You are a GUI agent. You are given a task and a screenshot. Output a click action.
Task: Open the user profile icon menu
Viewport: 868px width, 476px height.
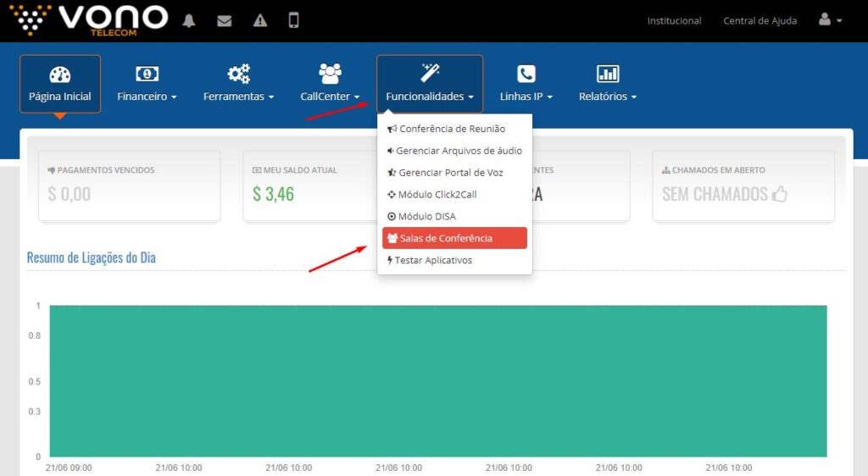pyautogui.click(x=830, y=20)
